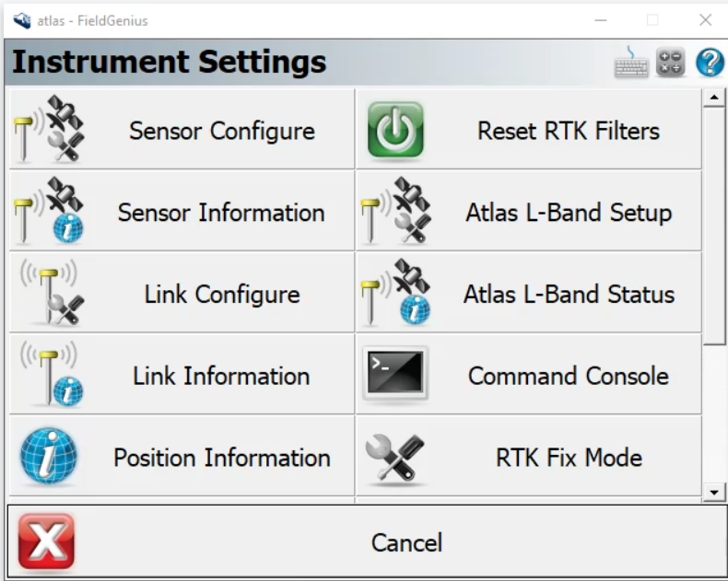
Task: Click the red X cancel icon
Action: (46, 541)
